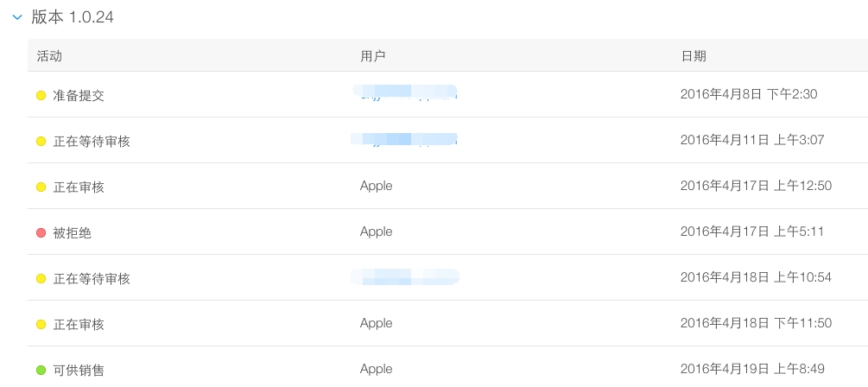Click yellow dot of April 17 正在审核
Screen dimensions: 868x387
click(41, 187)
